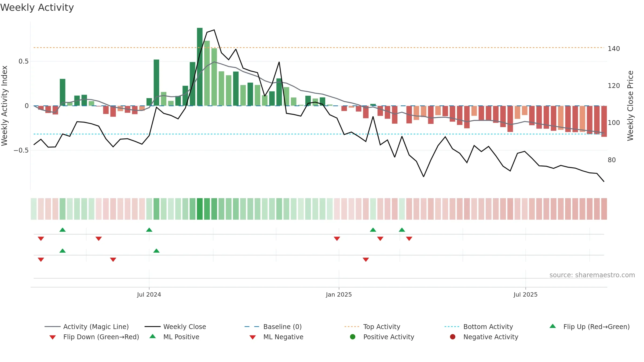Click the Magic Line gray legend line
Viewport: 644px width, 362px height.
coord(52,327)
